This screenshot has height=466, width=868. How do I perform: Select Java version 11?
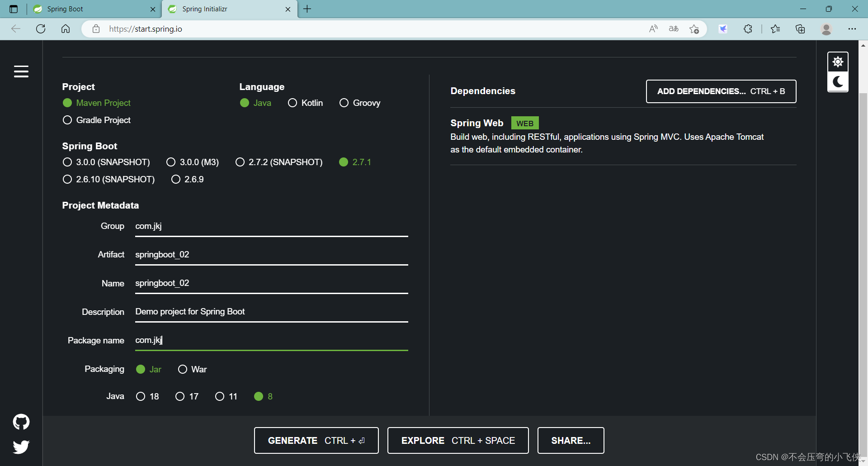pos(226,397)
